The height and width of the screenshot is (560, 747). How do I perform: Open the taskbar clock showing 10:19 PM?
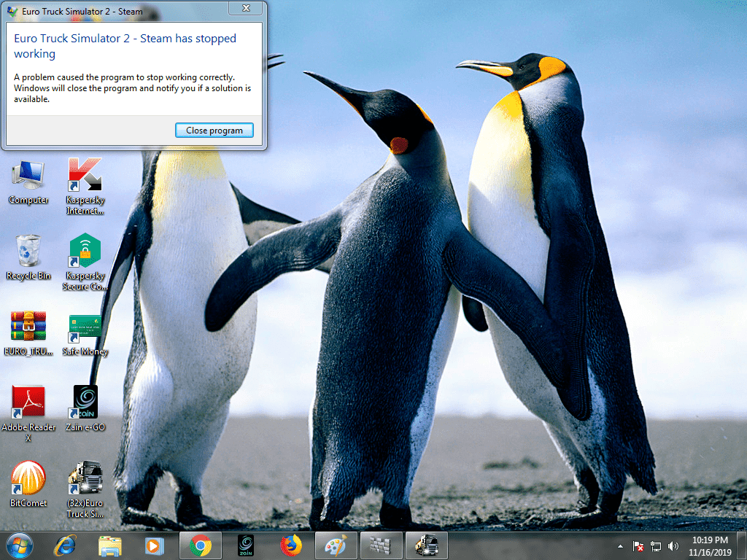(x=710, y=546)
